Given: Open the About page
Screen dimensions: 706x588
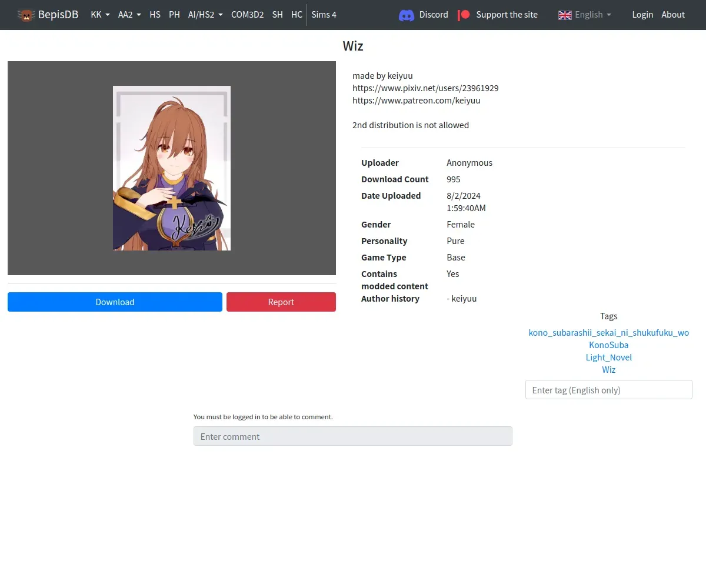Looking at the screenshot, I should pyautogui.click(x=673, y=15).
